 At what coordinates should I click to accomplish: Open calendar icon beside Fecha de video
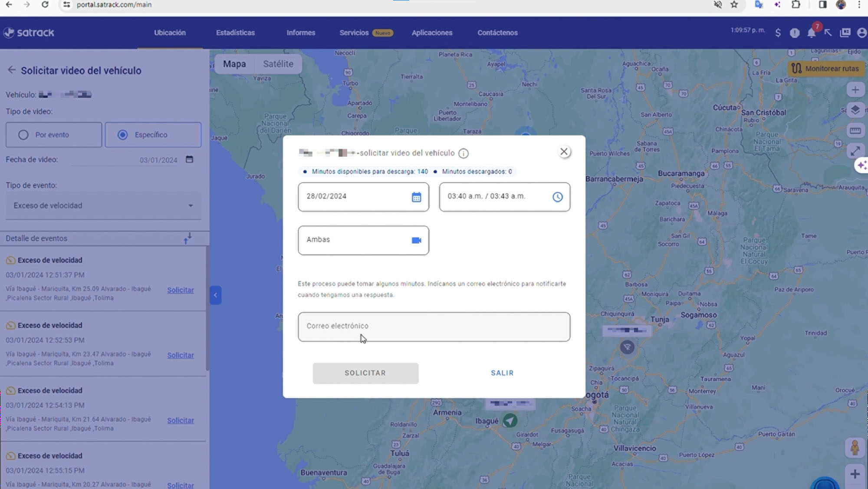(x=189, y=159)
